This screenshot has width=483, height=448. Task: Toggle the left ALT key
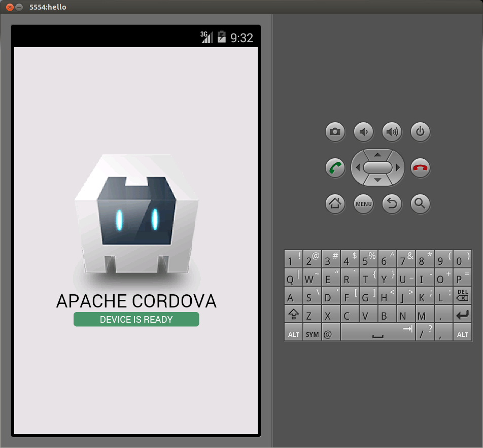293,333
